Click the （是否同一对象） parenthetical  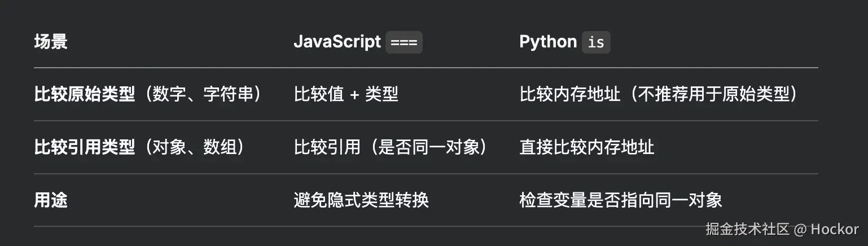(x=428, y=147)
